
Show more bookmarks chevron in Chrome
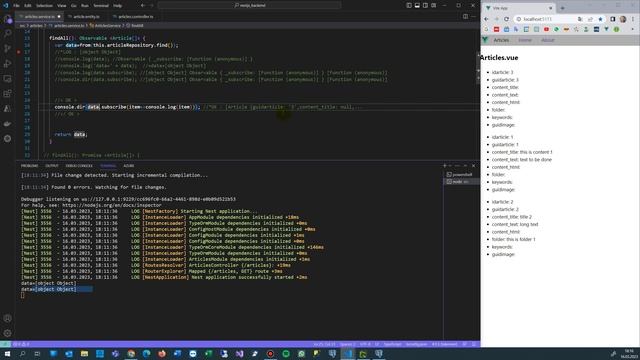[632, 29]
